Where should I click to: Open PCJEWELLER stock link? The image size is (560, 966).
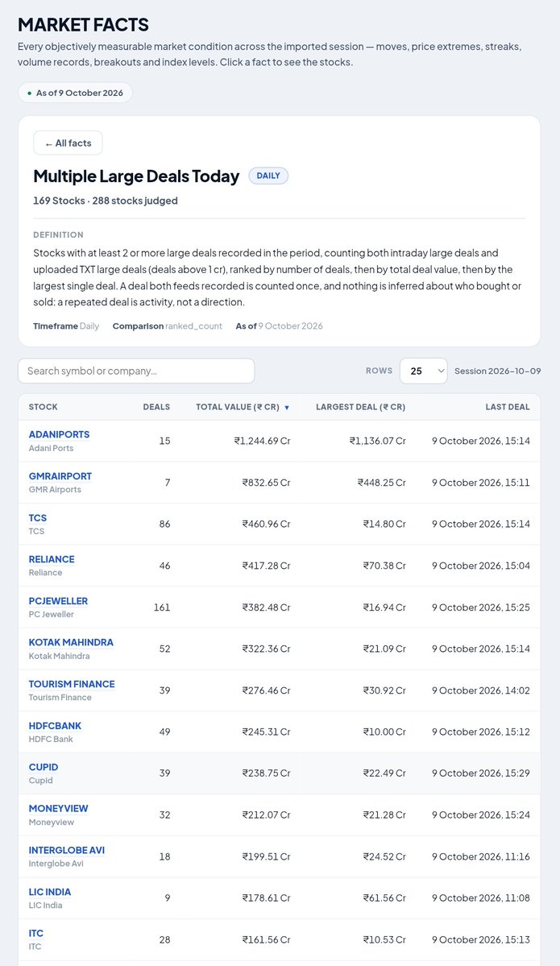click(59, 601)
